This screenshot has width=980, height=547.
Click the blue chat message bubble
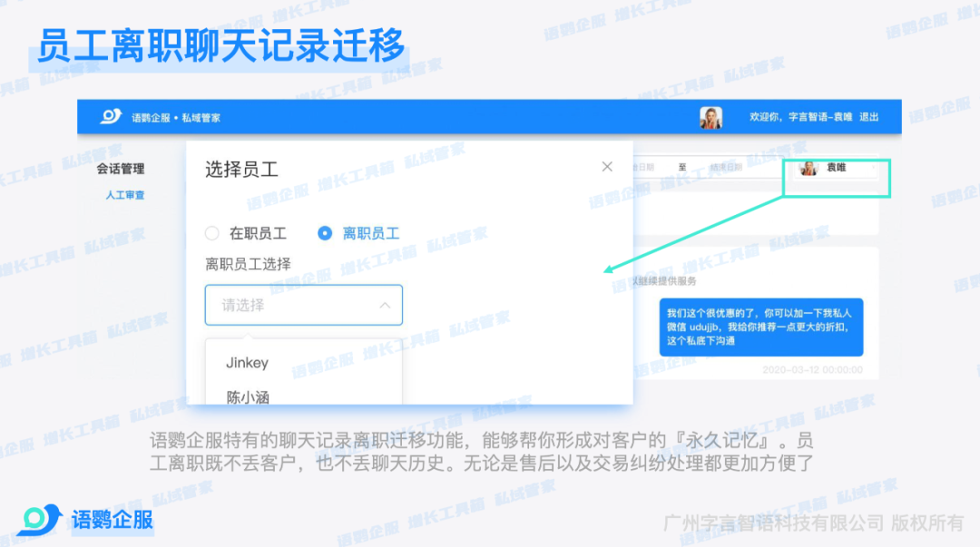pos(760,327)
